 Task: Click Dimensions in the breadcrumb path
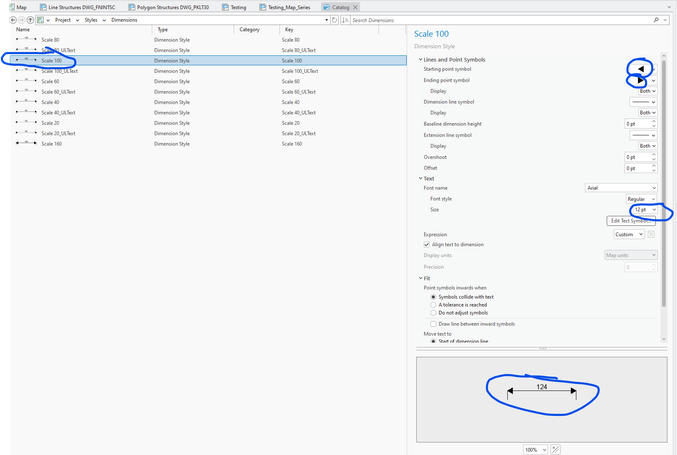(x=124, y=20)
